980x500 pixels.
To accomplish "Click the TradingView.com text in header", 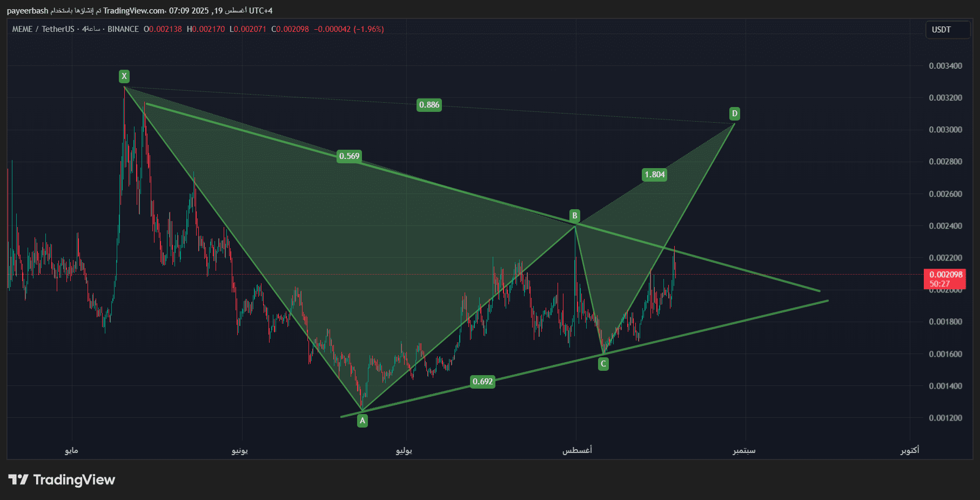I will pos(134,11).
